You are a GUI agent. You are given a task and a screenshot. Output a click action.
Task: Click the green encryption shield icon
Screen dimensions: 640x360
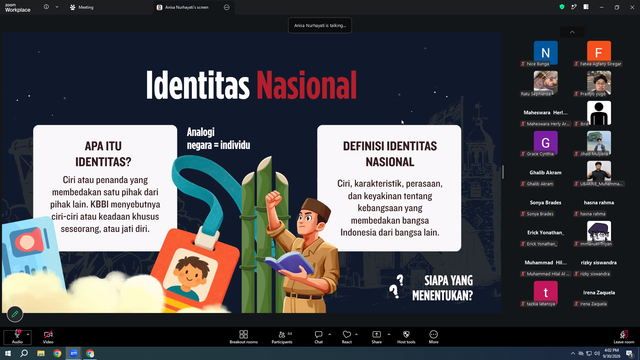[562, 7]
